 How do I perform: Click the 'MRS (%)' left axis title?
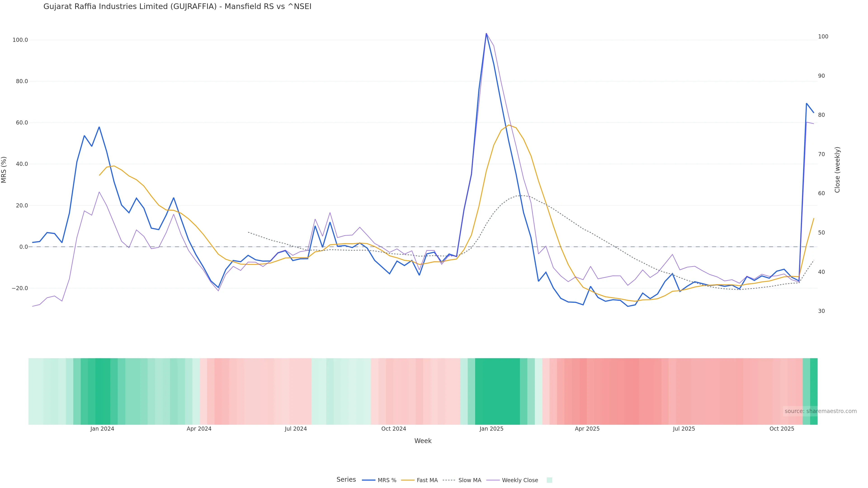(4, 170)
